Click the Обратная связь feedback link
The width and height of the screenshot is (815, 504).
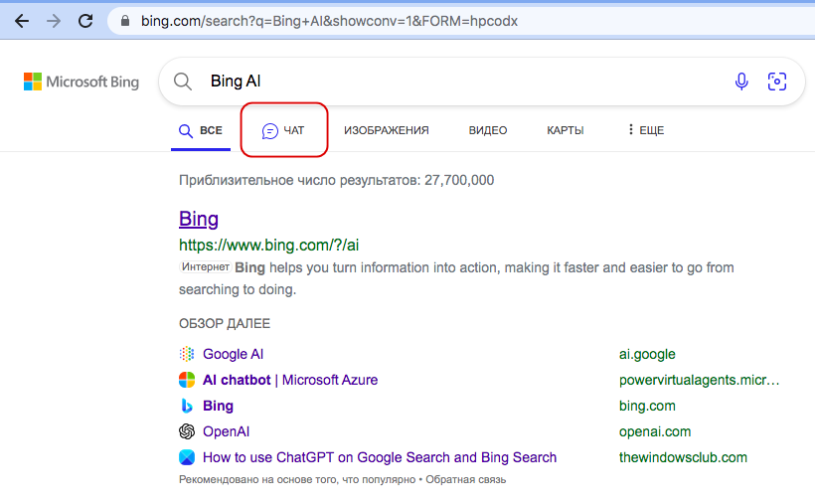[466, 479]
